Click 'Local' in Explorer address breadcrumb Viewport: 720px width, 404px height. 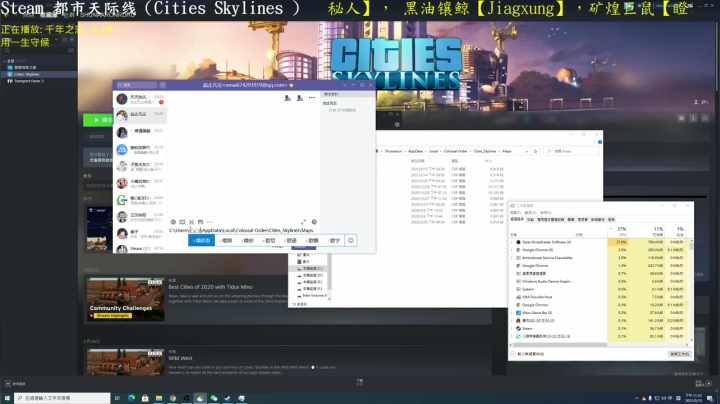click(x=433, y=151)
